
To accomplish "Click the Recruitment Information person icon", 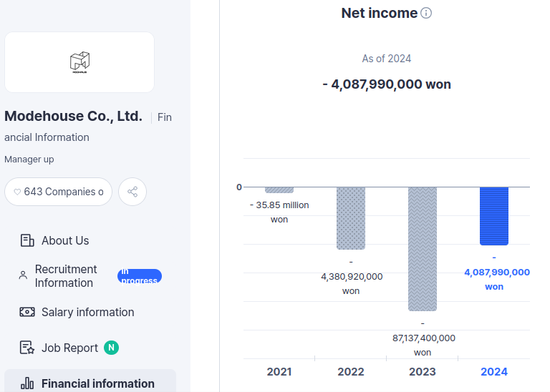I will (23, 275).
